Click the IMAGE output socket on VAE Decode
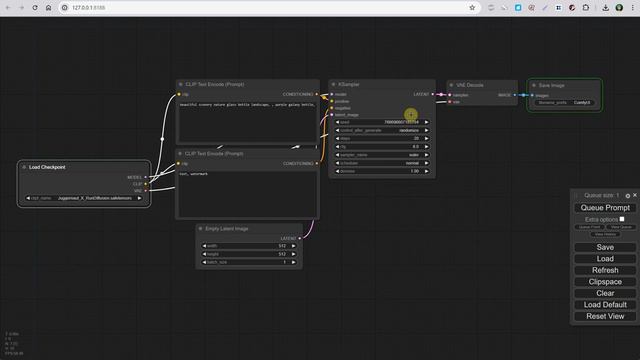 pos(515,95)
